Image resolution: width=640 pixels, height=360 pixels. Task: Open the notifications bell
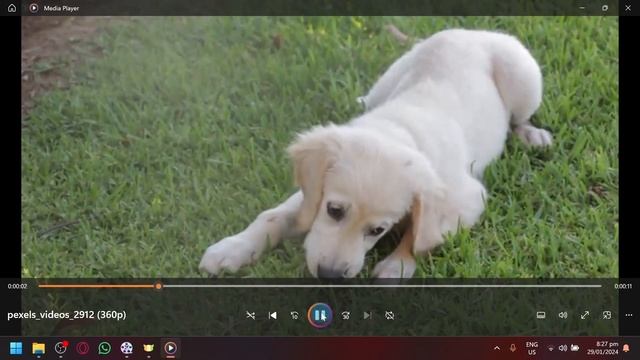point(626,348)
